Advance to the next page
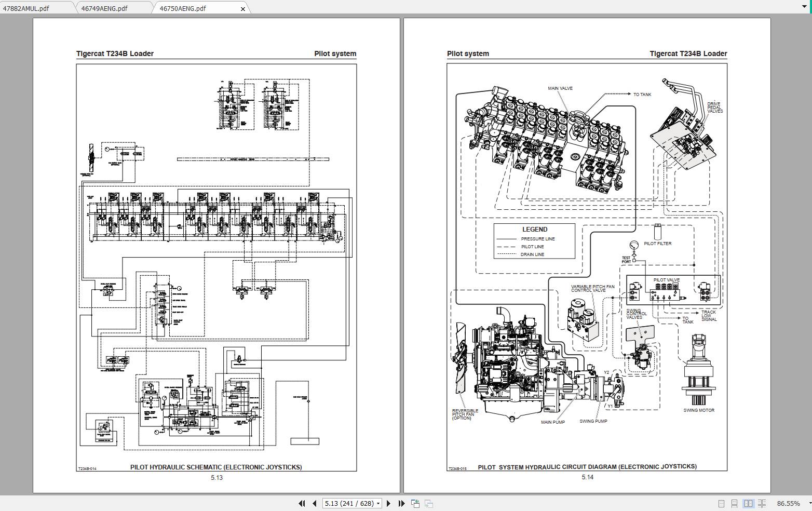 [x=388, y=503]
